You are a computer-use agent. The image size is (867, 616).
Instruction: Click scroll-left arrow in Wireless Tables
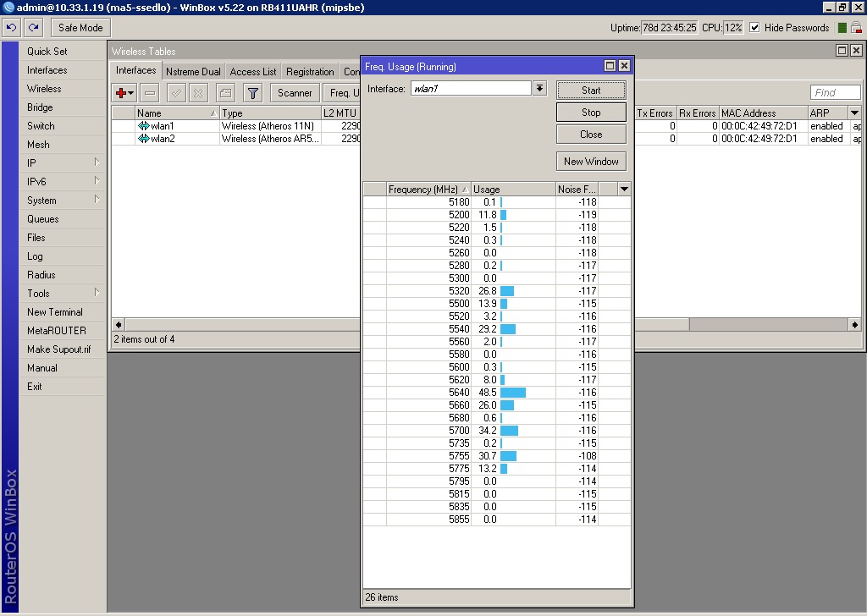point(119,324)
